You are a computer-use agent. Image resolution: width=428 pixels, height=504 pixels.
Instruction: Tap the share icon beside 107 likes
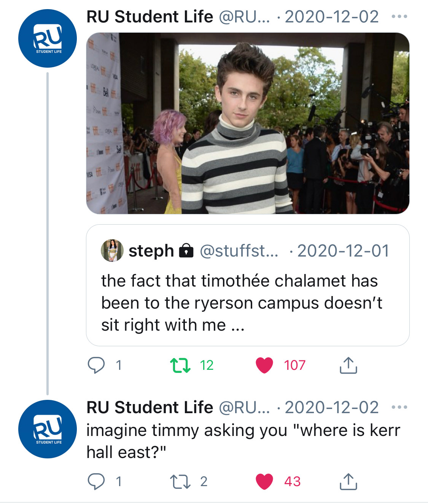(x=348, y=365)
